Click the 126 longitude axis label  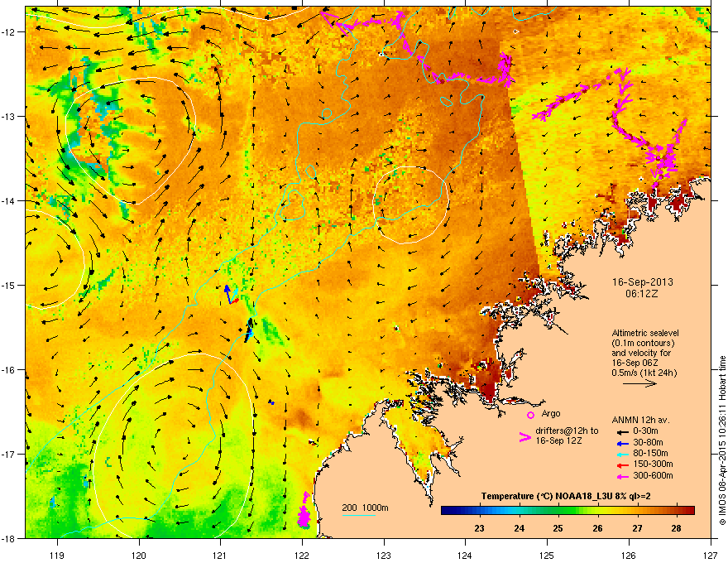[x=629, y=555]
